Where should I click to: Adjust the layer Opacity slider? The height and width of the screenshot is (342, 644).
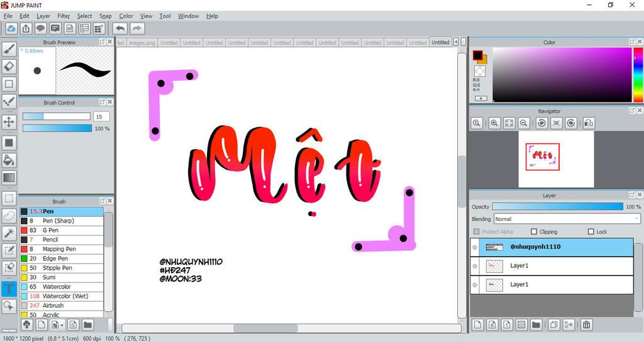[x=557, y=206]
